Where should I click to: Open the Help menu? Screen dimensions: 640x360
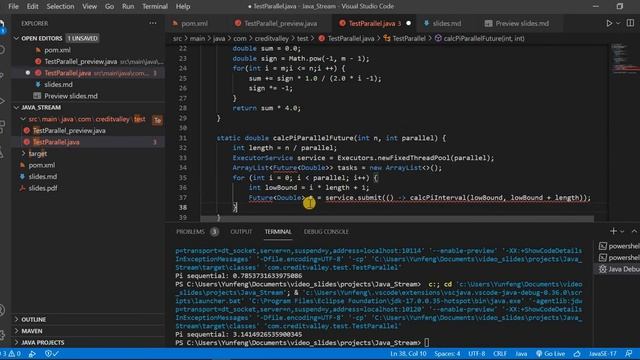pos(182,6)
